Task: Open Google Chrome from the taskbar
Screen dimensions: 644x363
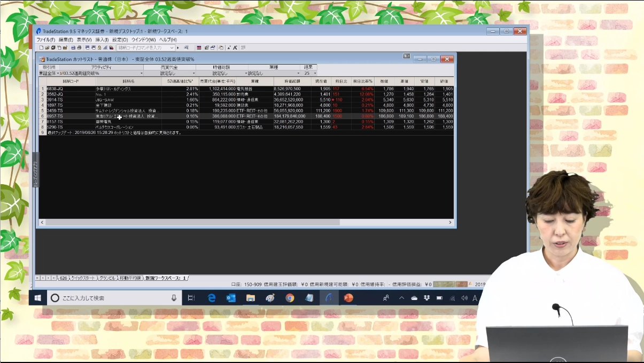Action: coord(290,298)
